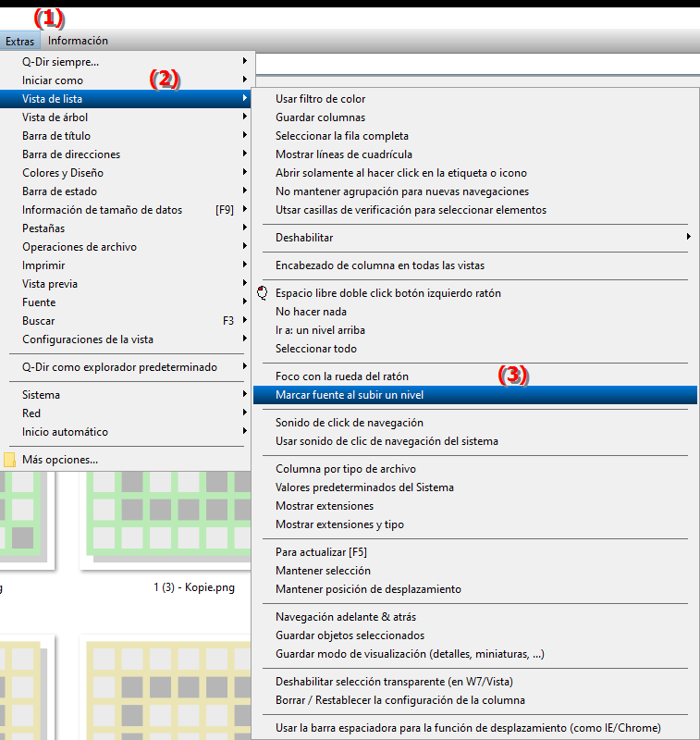Open the Información menu
Image resolution: width=700 pixels, height=740 pixels.
(78, 41)
